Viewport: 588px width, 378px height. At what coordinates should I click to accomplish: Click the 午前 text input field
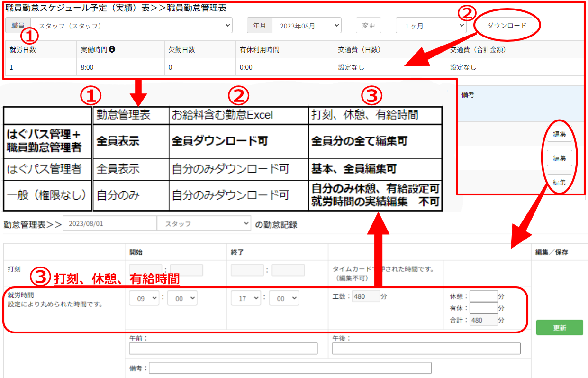point(223,349)
